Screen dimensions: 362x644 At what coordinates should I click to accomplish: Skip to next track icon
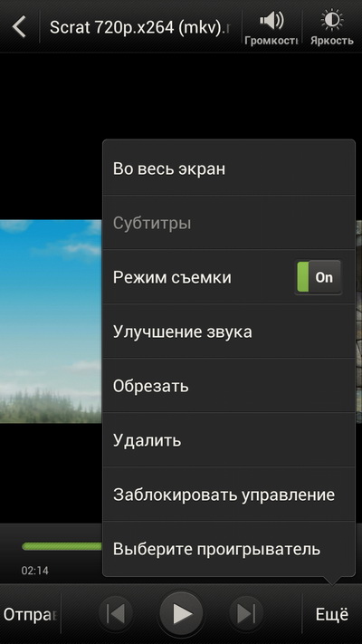click(x=246, y=614)
